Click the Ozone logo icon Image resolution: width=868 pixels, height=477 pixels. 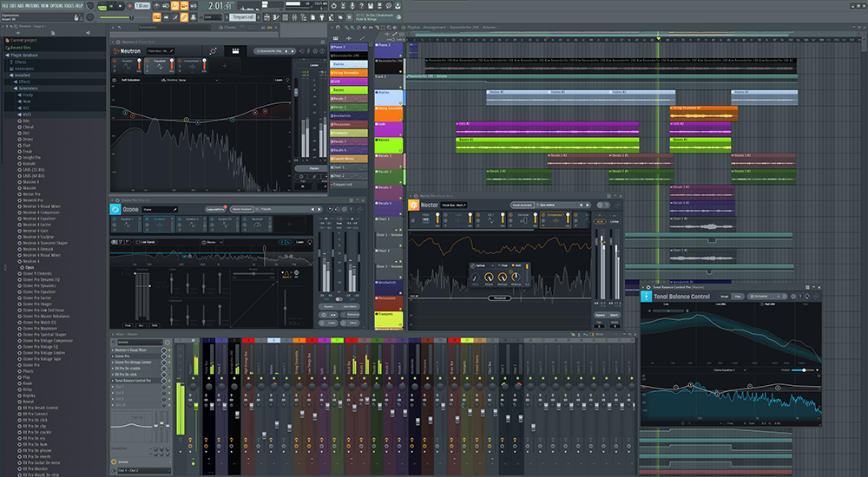pyautogui.click(x=116, y=210)
